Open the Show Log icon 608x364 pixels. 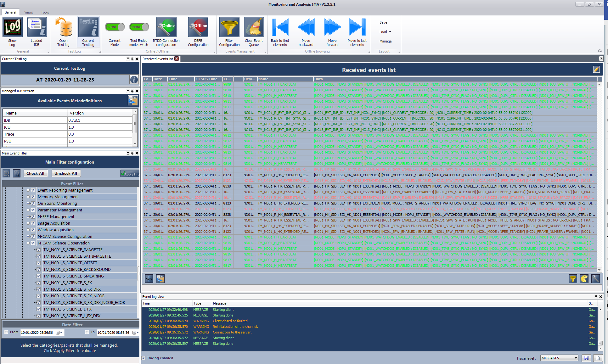[x=12, y=28]
